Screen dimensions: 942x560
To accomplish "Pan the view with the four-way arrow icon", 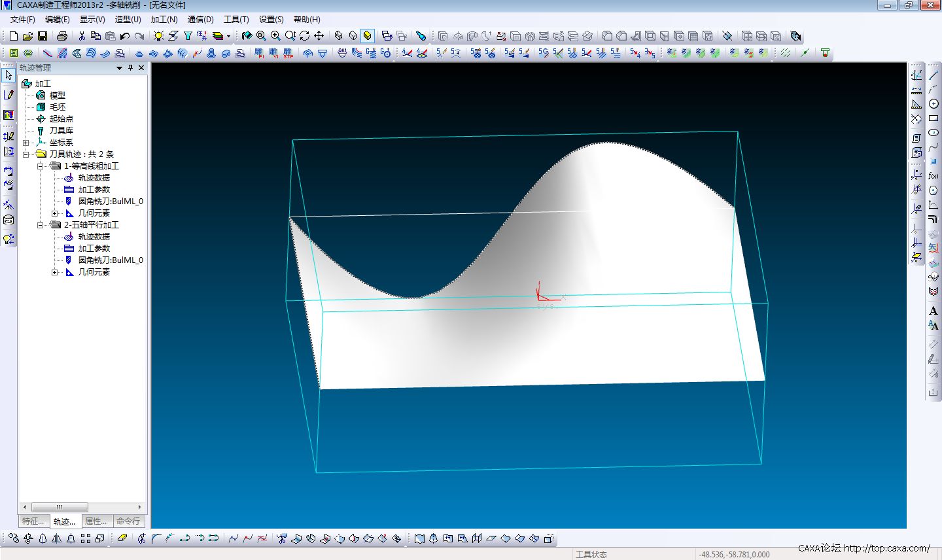I will tap(319, 36).
